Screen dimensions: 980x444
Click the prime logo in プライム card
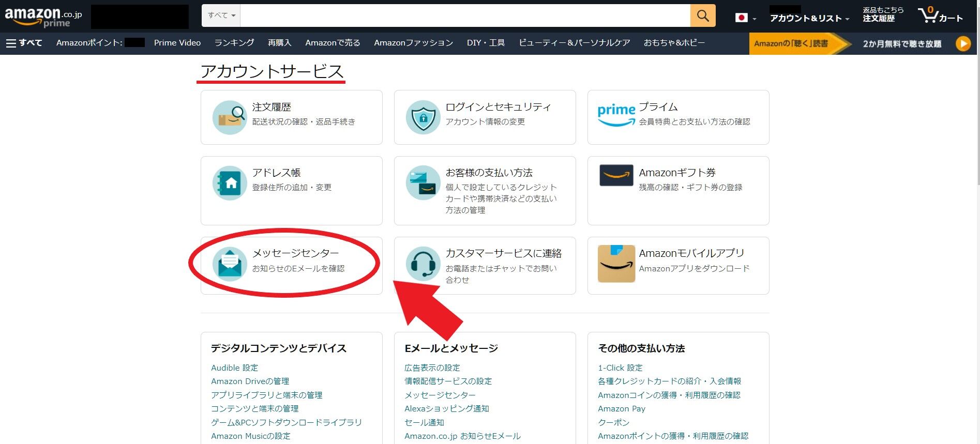(x=616, y=115)
